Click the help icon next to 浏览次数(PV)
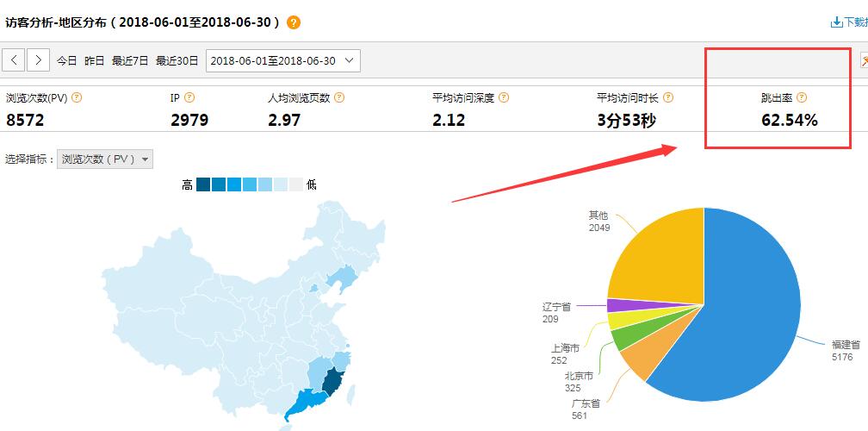 77,98
